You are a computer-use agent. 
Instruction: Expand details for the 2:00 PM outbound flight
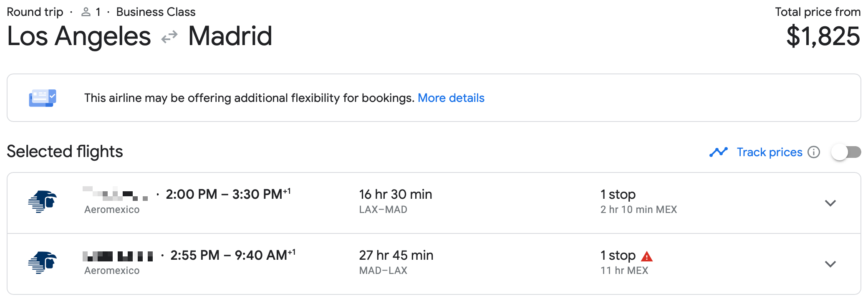830,203
